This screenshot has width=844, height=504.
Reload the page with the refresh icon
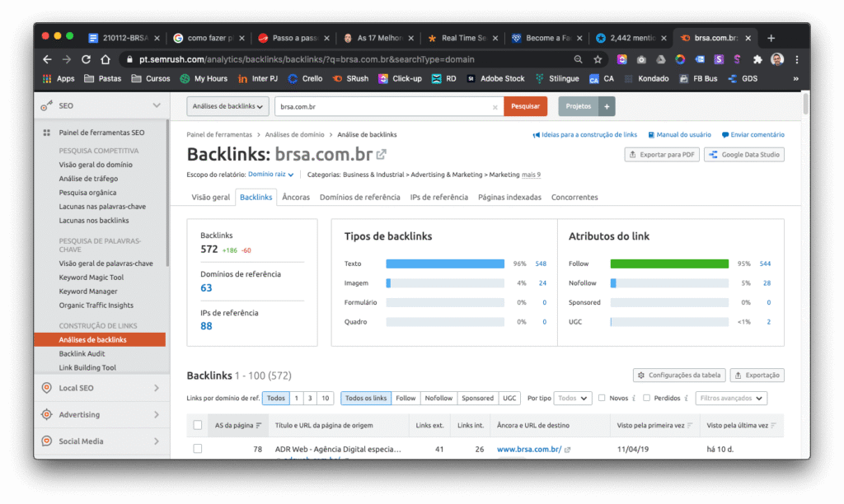pyautogui.click(x=86, y=59)
